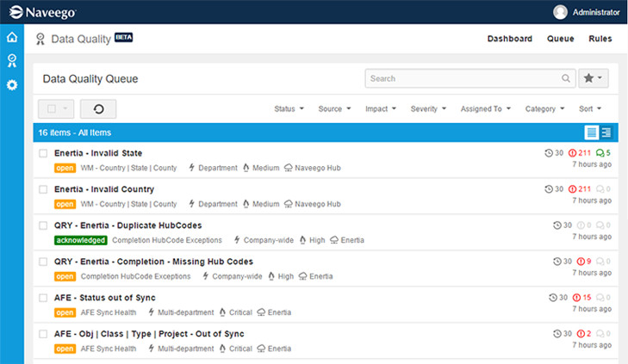
Task: Click the acknowledged status badge
Action: coord(80,240)
